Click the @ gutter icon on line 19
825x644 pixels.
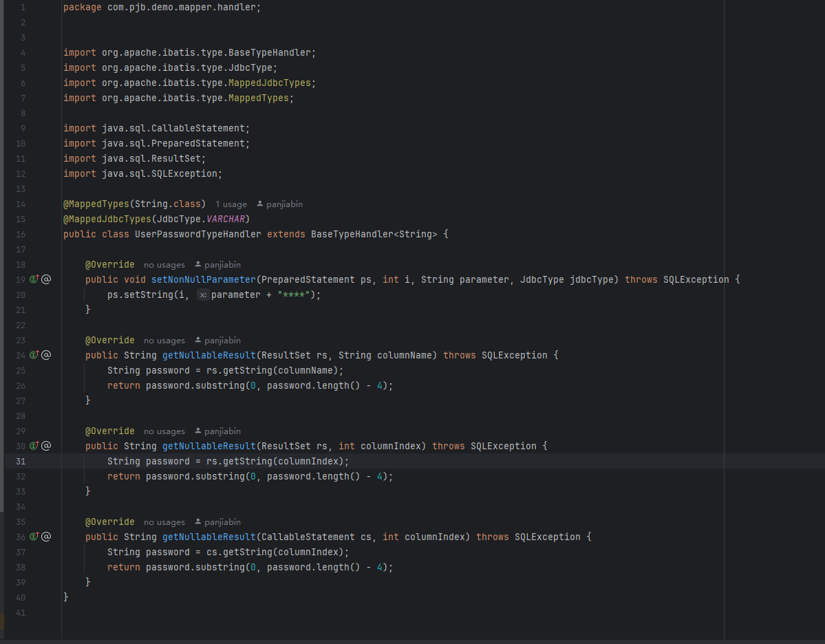[46, 279]
